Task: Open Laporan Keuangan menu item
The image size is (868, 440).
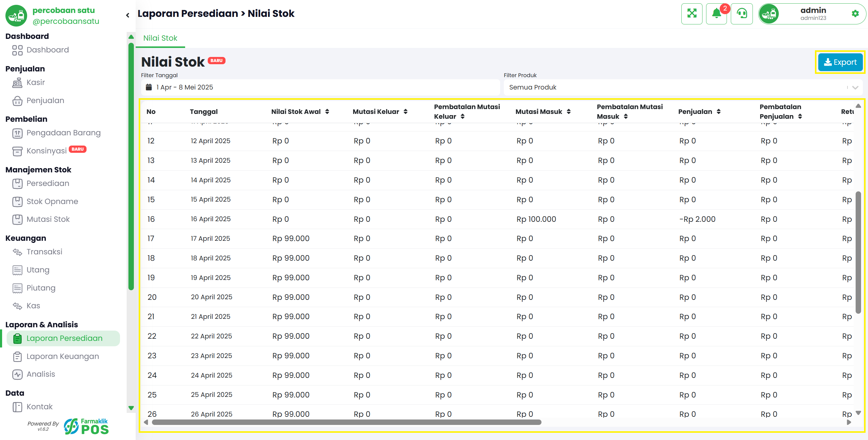Action: pyautogui.click(x=63, y=357)
